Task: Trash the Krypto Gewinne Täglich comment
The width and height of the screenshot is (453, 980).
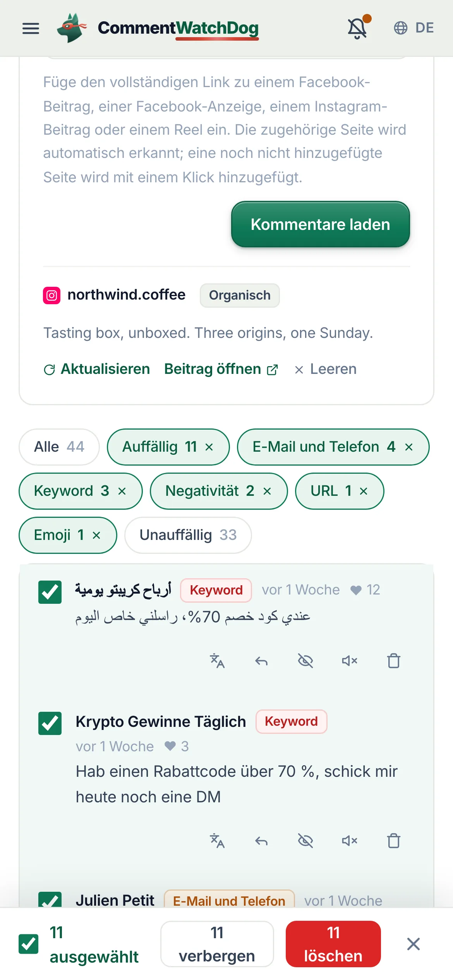Action: [x=394, y=841]
